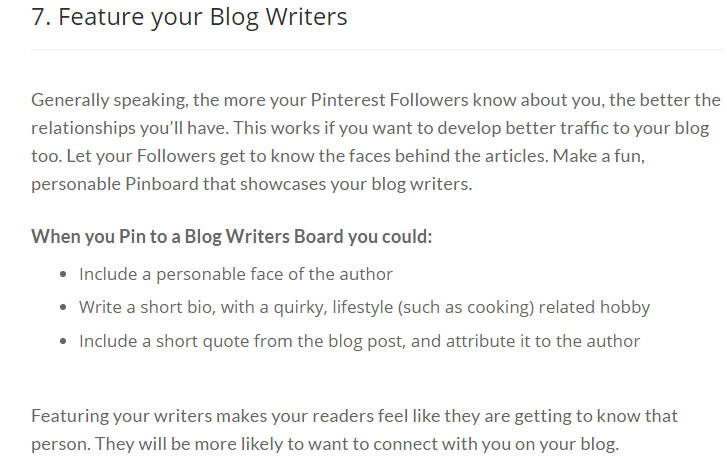Click the words "Pinterest Followers" in the first paragraph
Screen dimensions: 727x465
pos(389,100)
